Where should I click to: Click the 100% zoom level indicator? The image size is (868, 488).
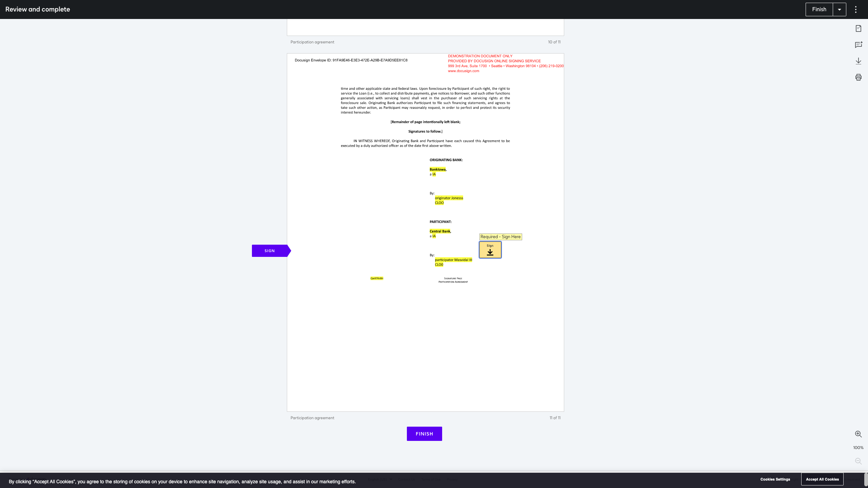point(858,448)
